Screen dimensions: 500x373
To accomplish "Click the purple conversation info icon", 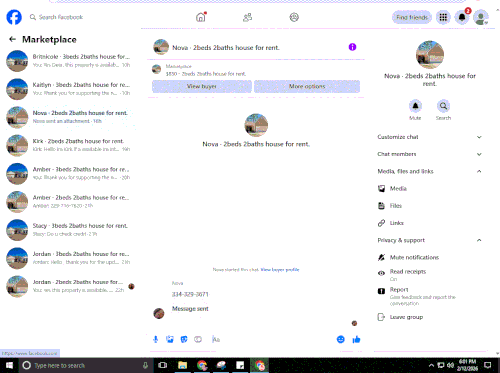I will click(352, 47).
